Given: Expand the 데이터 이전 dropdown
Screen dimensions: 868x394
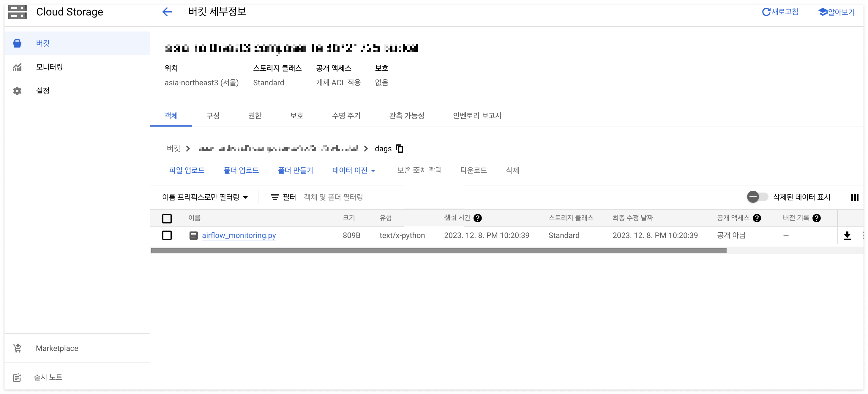Looking at the screenshot, I should (x=353, y=171).
